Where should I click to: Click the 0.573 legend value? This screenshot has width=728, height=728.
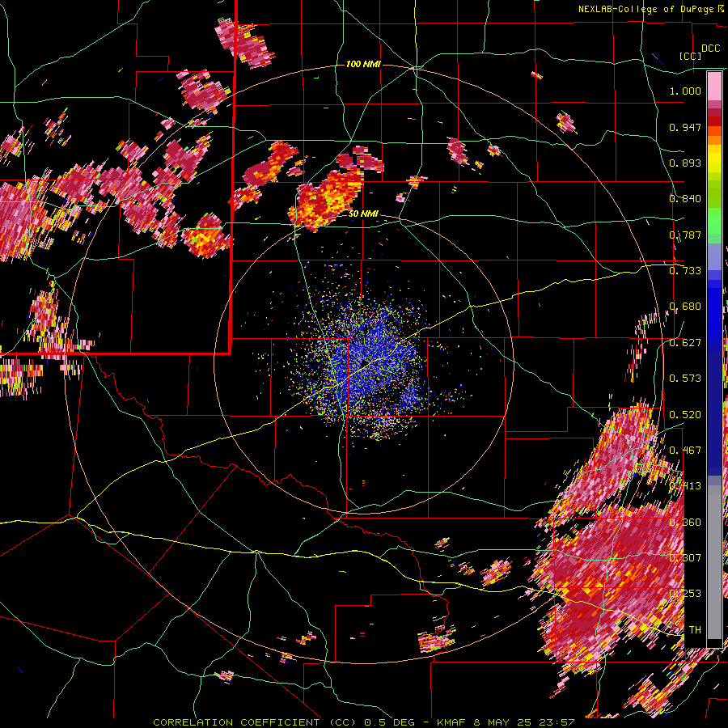685,379
